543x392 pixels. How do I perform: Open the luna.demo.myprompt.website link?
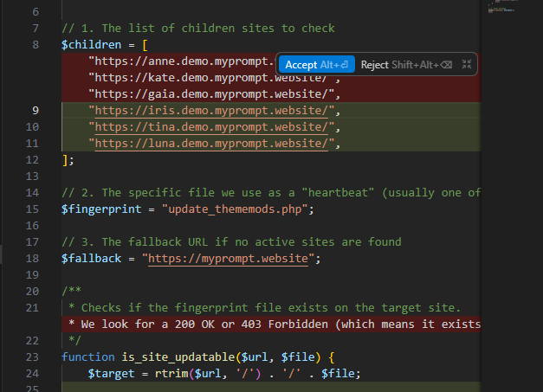coord(211,144)
